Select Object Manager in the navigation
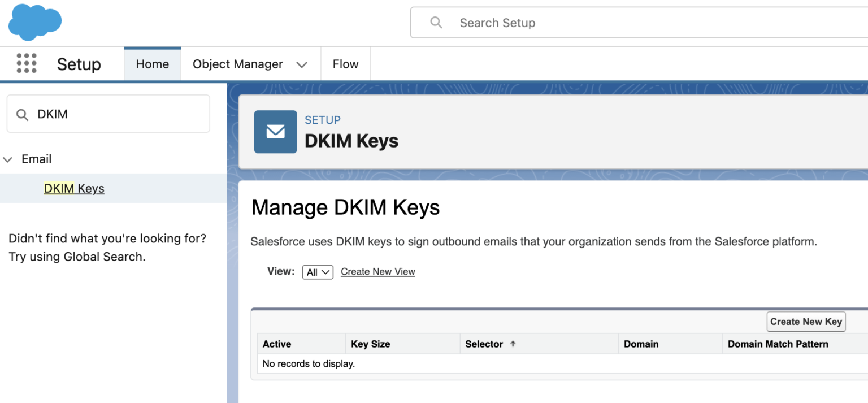This screenshot has height=403, width=868. [x=237, y=64]
